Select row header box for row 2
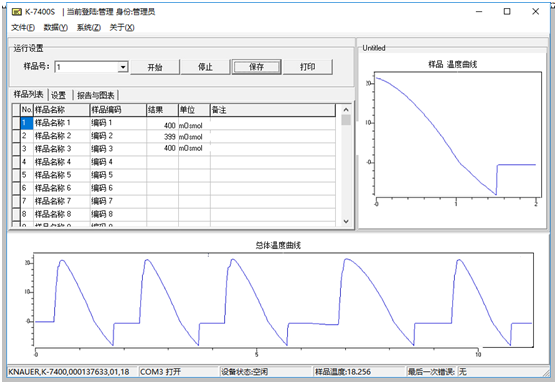Screen dimensions: 557x384 (x=16, y=136)
